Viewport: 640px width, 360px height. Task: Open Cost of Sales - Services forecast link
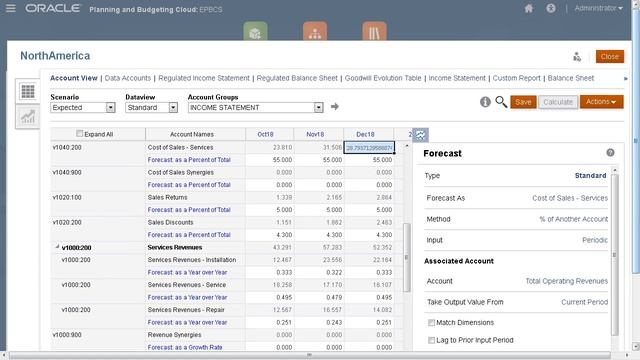pos(189,160)
